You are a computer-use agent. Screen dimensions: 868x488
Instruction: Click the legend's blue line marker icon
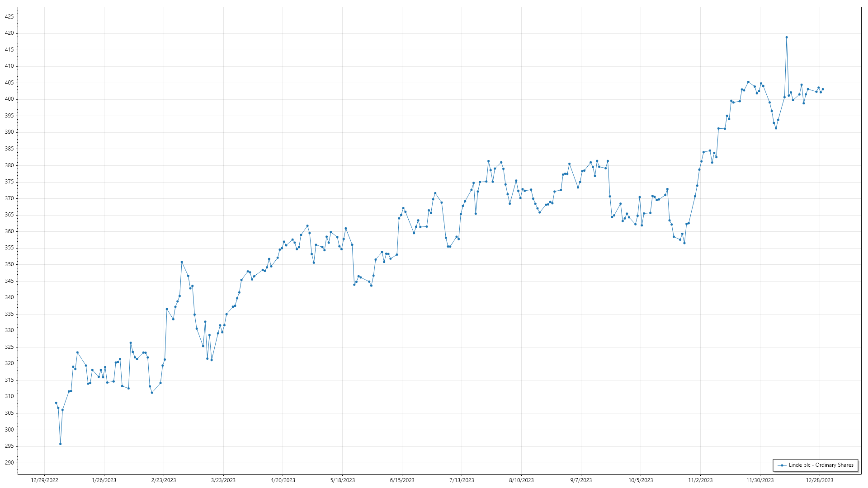tap(782, 465)
